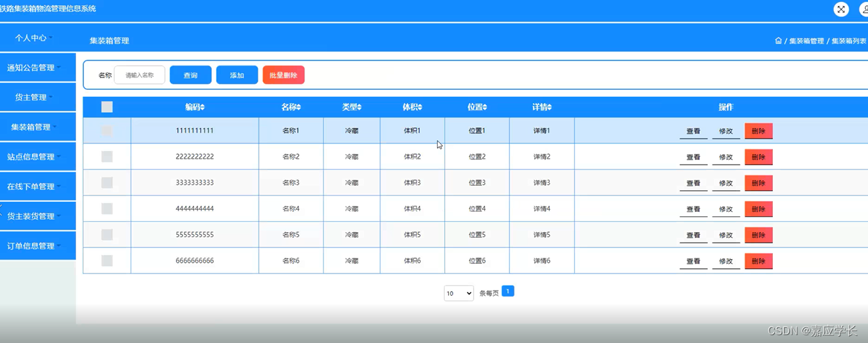Focus the 请输入名称 search input field
The image size is (868, 343).
pos(140,75)
